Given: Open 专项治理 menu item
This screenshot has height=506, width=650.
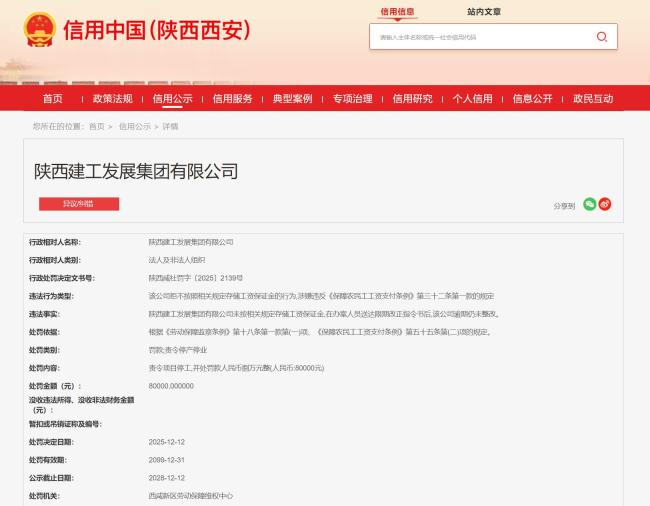Looking at the screenshot, I should click(x=353, y=99).
